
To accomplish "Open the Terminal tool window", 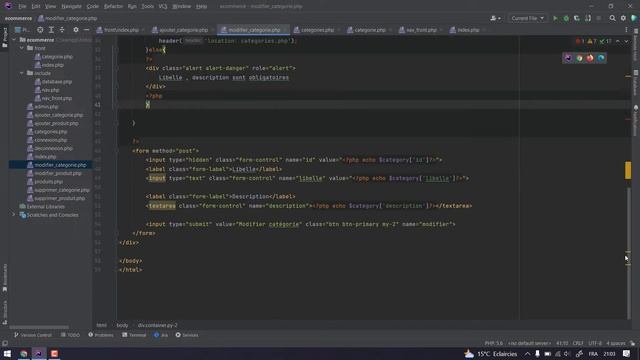I will click(134, 335).
